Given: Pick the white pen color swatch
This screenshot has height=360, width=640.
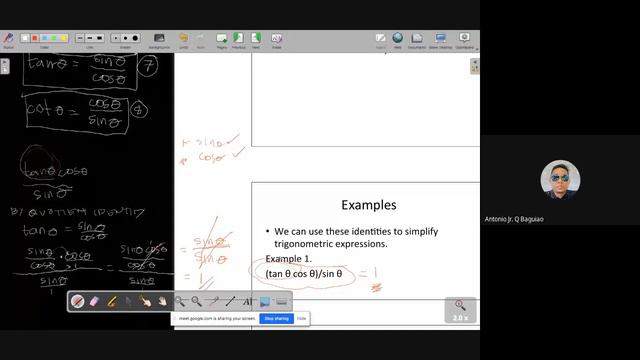Looking at the screenshot, I should [x=25, y=38].
